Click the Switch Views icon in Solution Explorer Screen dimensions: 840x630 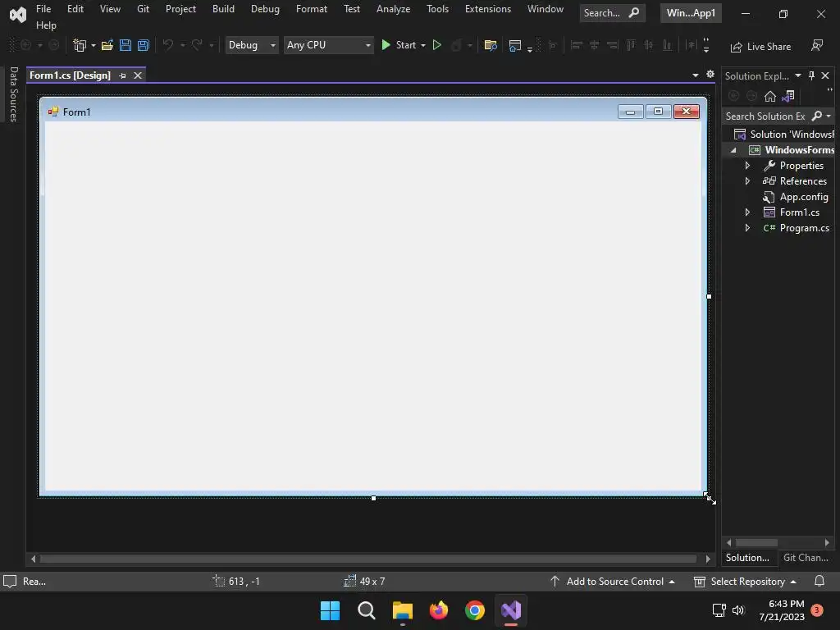[x=788, y=96]
